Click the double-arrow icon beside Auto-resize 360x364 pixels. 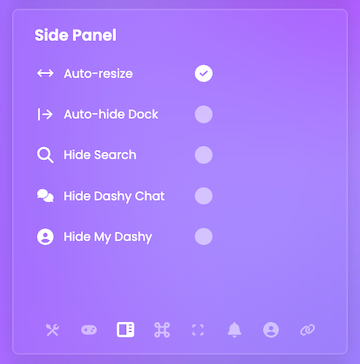(45, 73)
